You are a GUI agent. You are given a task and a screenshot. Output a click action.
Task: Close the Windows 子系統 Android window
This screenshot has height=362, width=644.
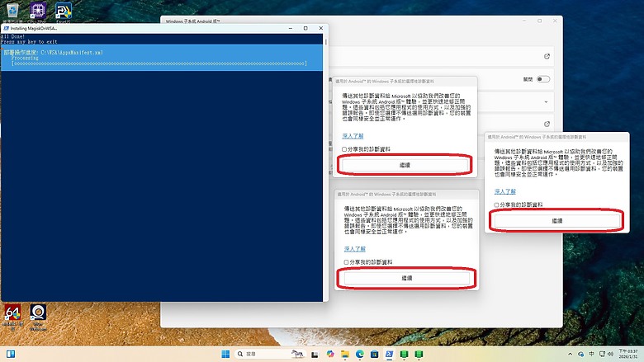[555, 21]
